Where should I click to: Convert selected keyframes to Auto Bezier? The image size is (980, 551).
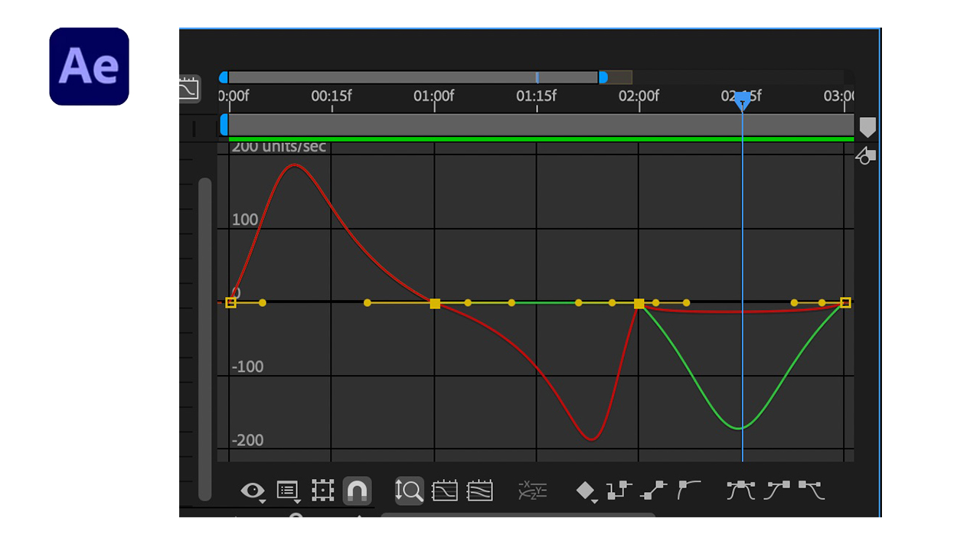pos(689,489)
